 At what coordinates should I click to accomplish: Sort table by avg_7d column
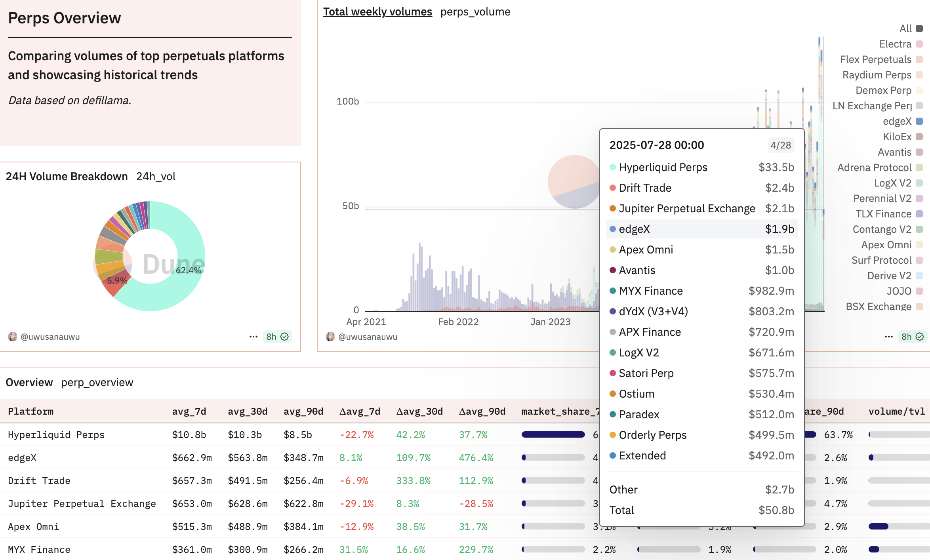click(189, 411)
